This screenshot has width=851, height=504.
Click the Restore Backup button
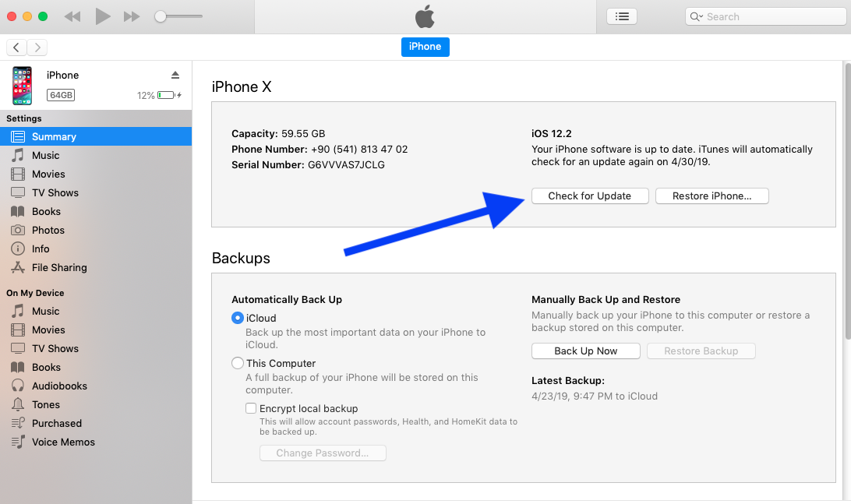click(701, 351)
